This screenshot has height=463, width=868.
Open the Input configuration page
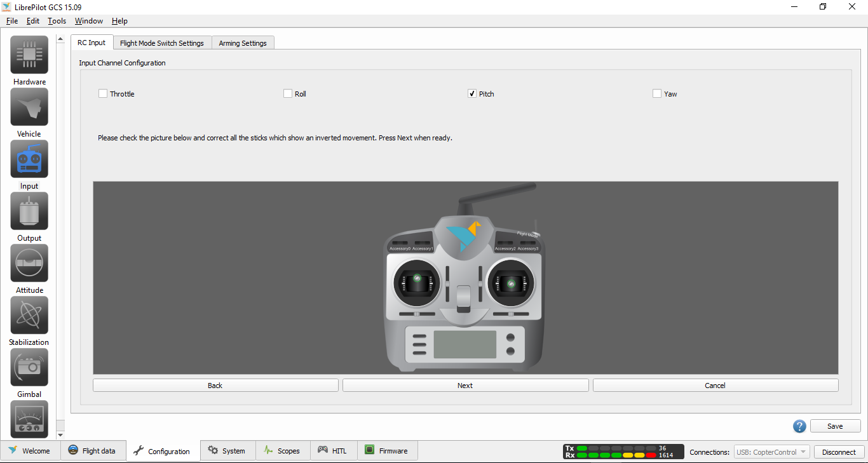click(29, 159)
